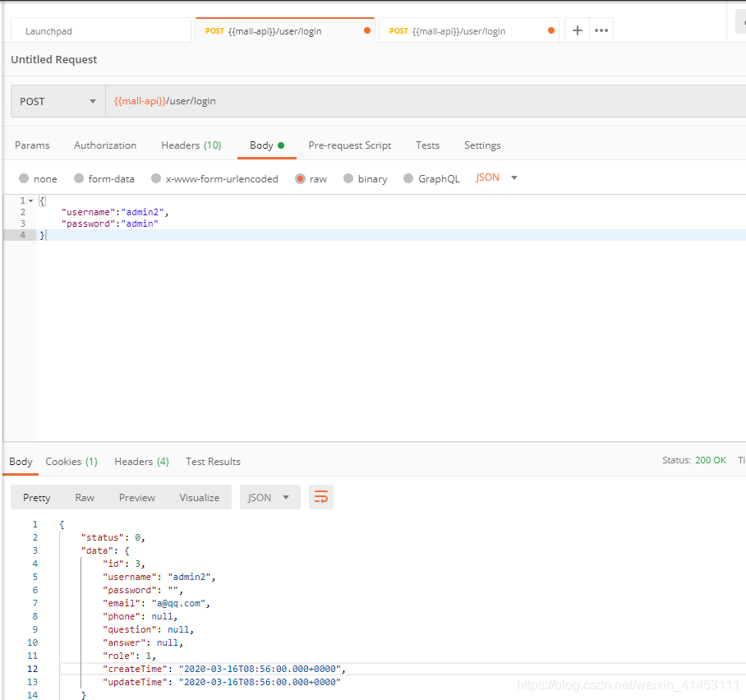746x700 pixels.
Task: Click the "status": 0 response line
Action: click(x=113, y=537)
